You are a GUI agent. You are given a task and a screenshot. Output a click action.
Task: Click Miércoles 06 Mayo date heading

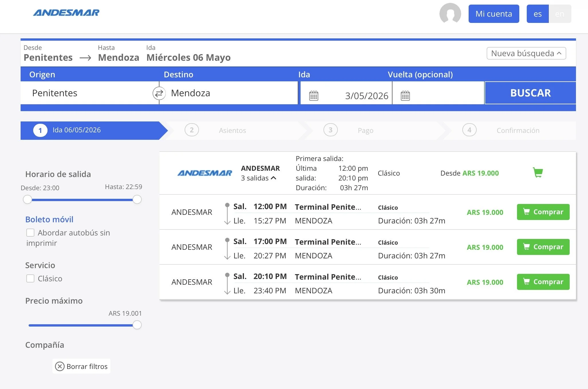tap(188, 58)
